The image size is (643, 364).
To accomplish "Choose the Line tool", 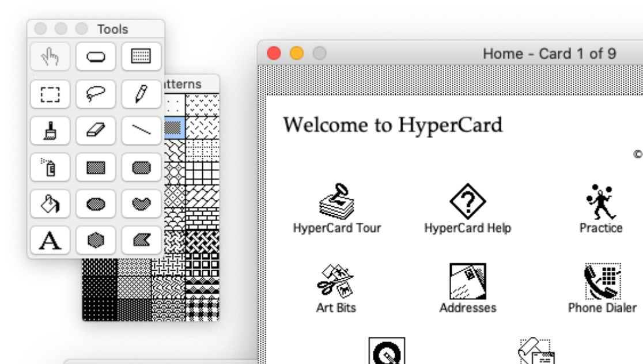I will pos(141,130).
